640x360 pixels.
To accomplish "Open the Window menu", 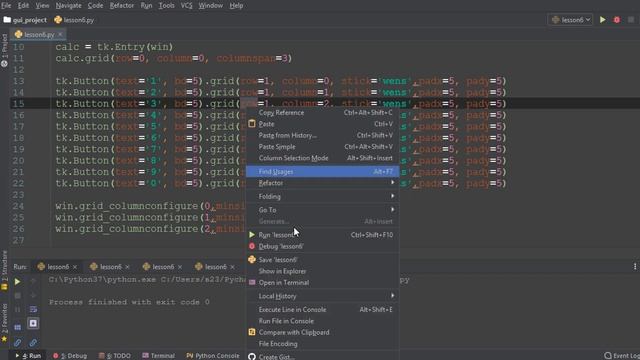I will click(x=211, y=6).
